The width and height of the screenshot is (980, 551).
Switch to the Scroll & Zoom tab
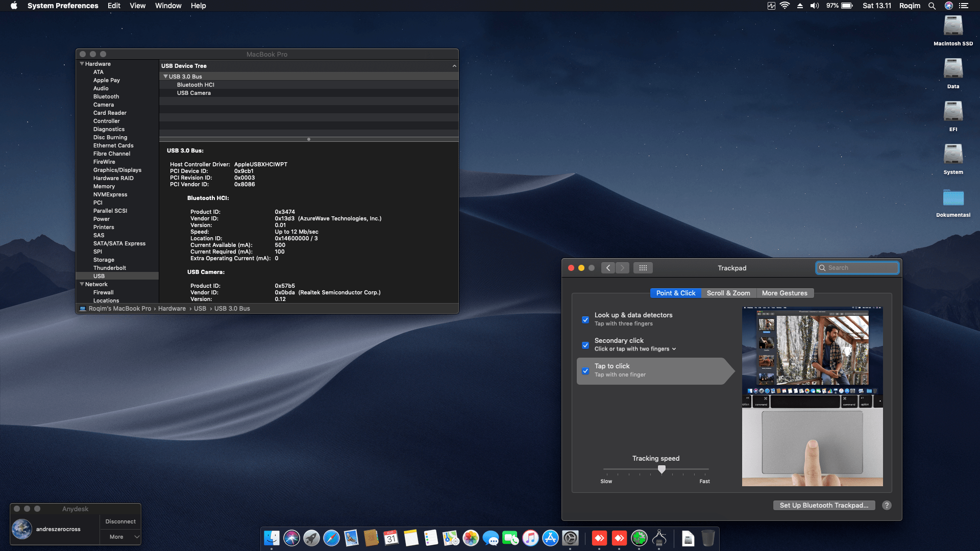[x=728, y=293]
